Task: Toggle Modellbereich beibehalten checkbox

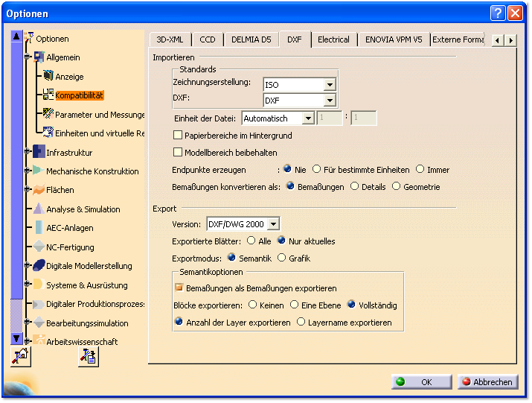Action: click(x=178, y=153)
